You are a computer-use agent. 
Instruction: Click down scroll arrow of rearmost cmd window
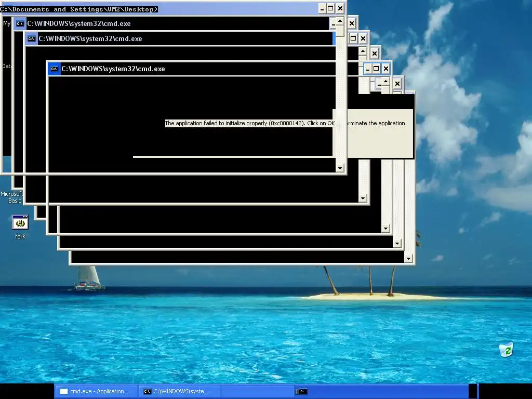point(408,259)
